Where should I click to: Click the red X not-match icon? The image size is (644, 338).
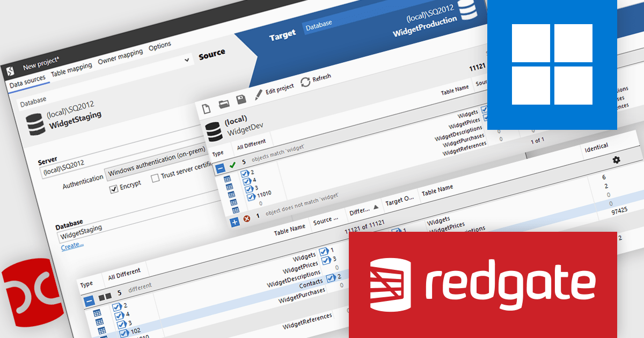(x=246, y=218)
